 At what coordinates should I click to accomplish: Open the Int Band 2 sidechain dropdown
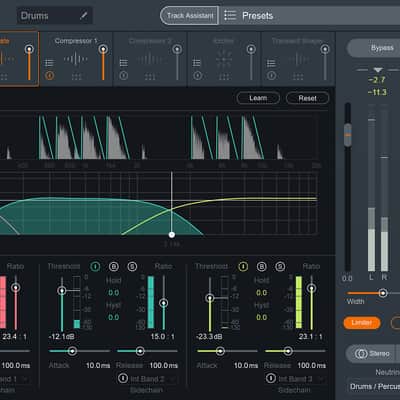pyautogui.click(x=152, y=379)
